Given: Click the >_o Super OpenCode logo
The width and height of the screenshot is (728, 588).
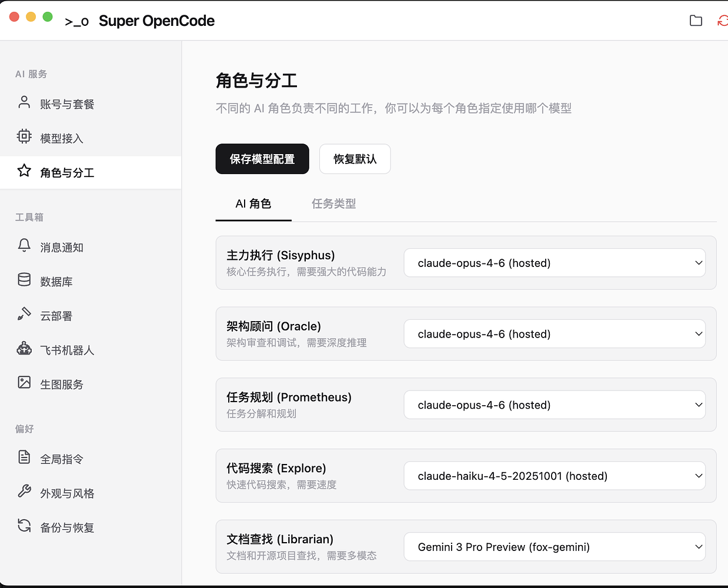Looking at the screenshot, I should tap(139, 21).
